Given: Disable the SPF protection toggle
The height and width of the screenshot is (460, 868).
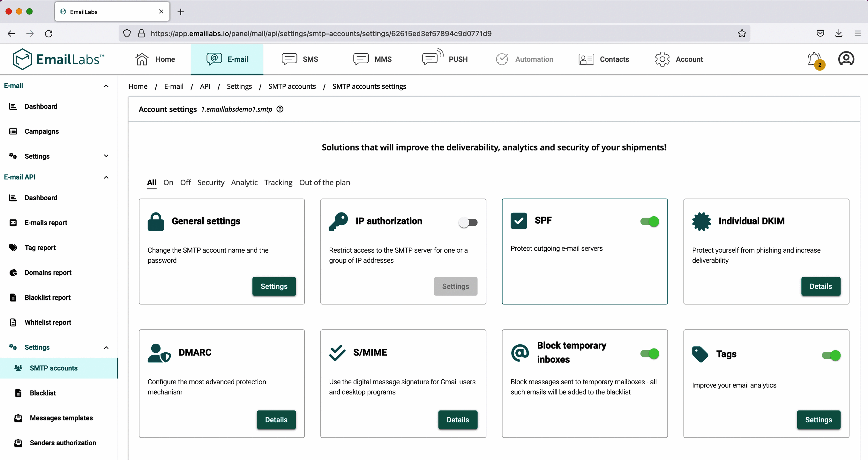Looking at the screenshot, I should coord(649,222).
